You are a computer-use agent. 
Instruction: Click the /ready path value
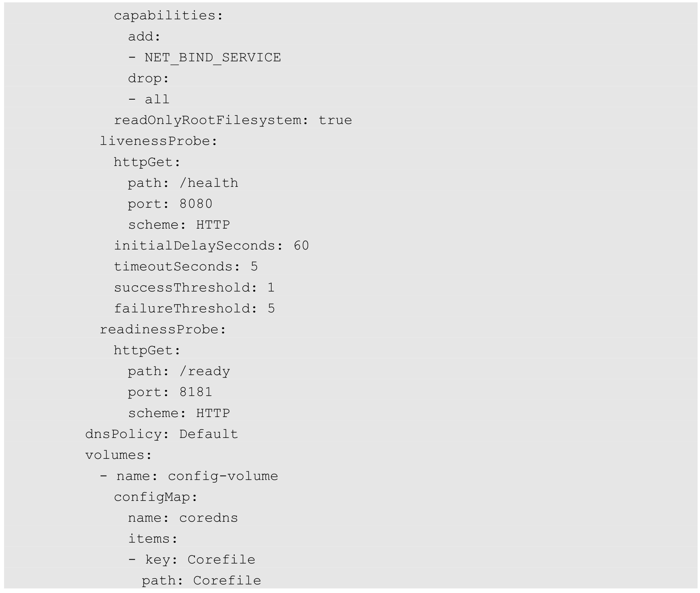coord(205,371)
